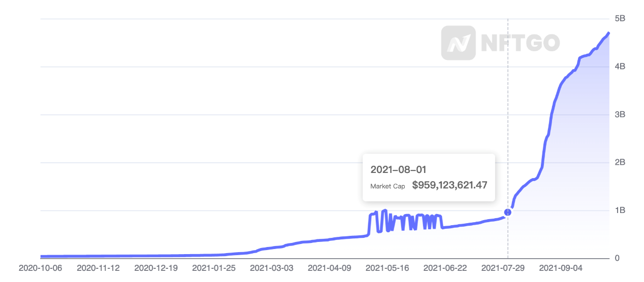Click the 2021-03-03 x-axis date

pyautogui.click(x=272, y=267)
